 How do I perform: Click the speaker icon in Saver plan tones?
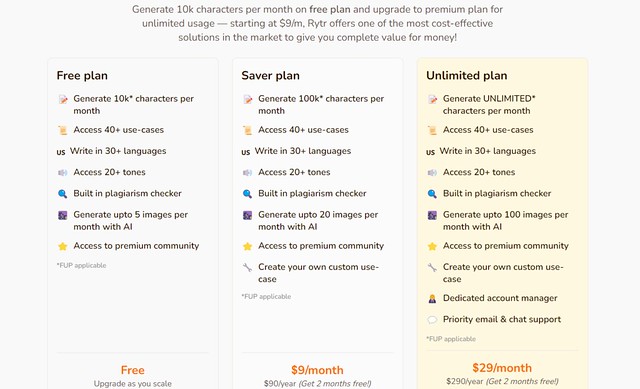247,173
